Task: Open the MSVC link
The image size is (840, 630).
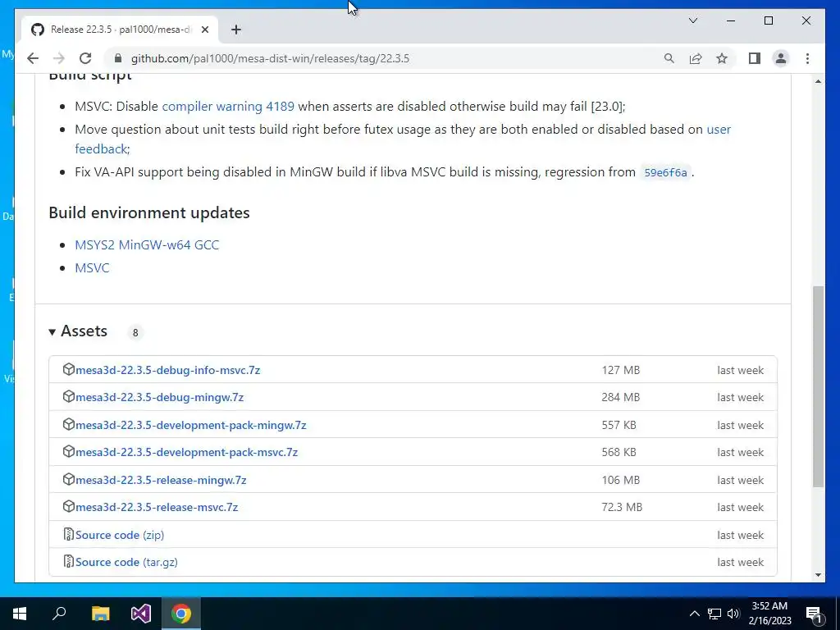Action: click(92, 268)
